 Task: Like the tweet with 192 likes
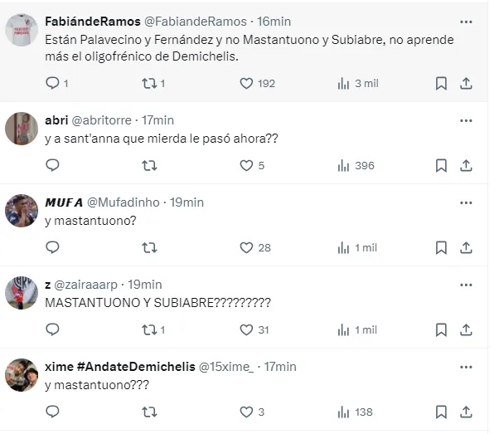(246, 83)
